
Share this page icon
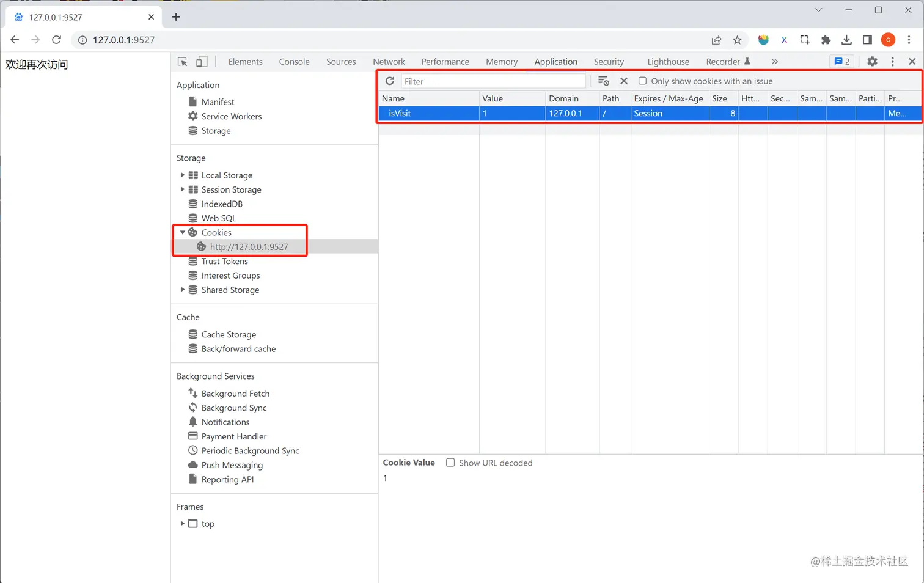pyautogui.click(x=716, y=40)
